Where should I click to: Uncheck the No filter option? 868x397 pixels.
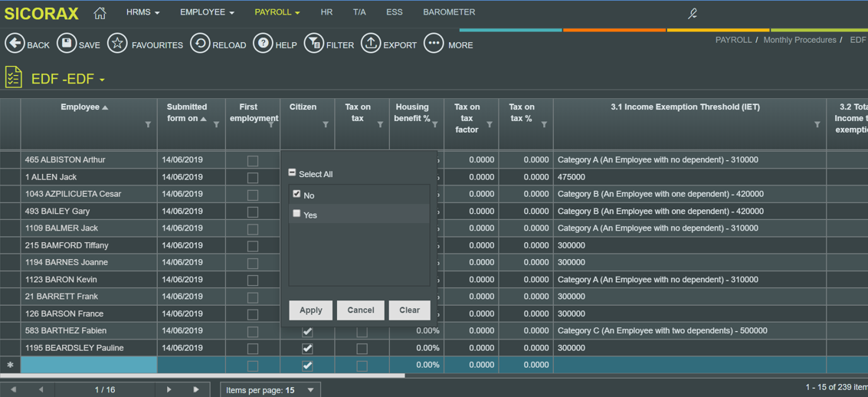tap(297, 195)
